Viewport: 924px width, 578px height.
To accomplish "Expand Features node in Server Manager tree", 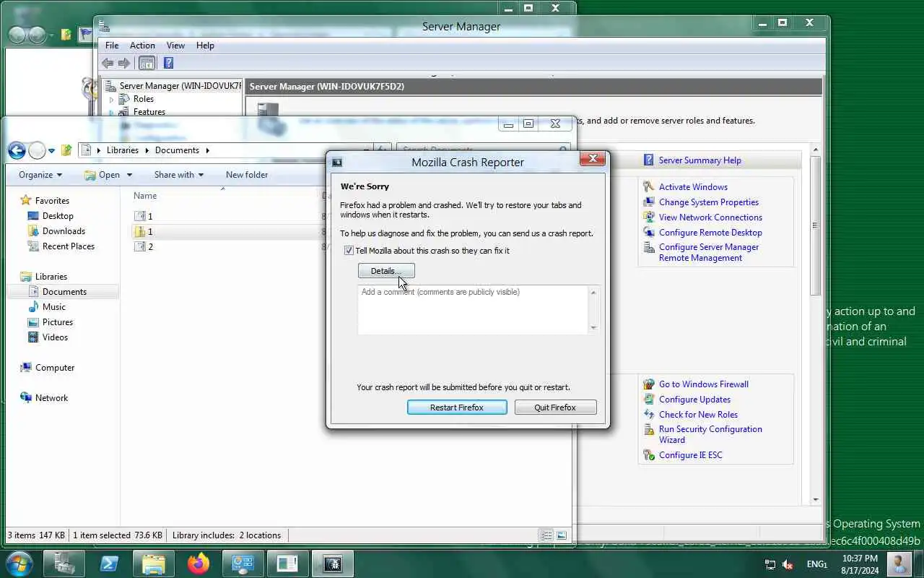I will [111, 112].
